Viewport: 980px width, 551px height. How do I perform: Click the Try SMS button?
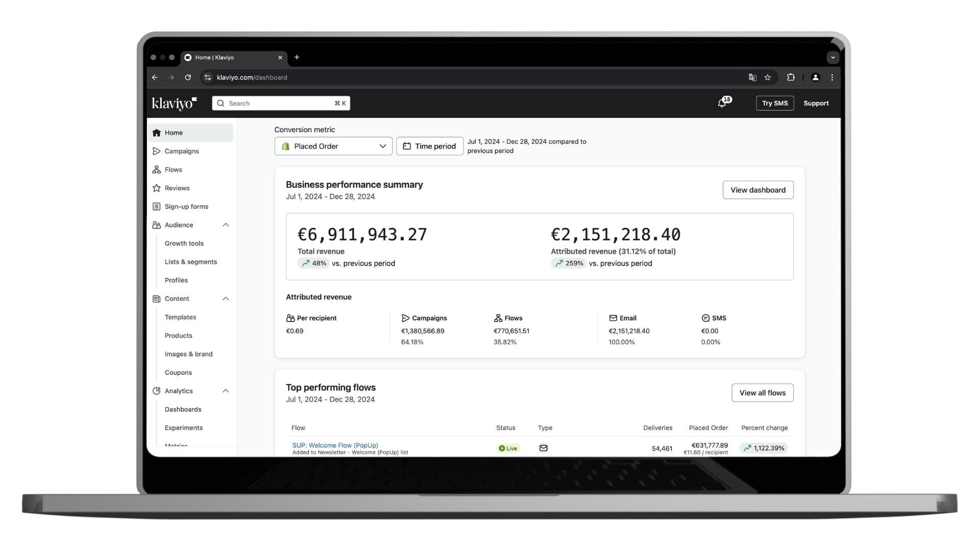pyautogui.click(x=775, y=103)
